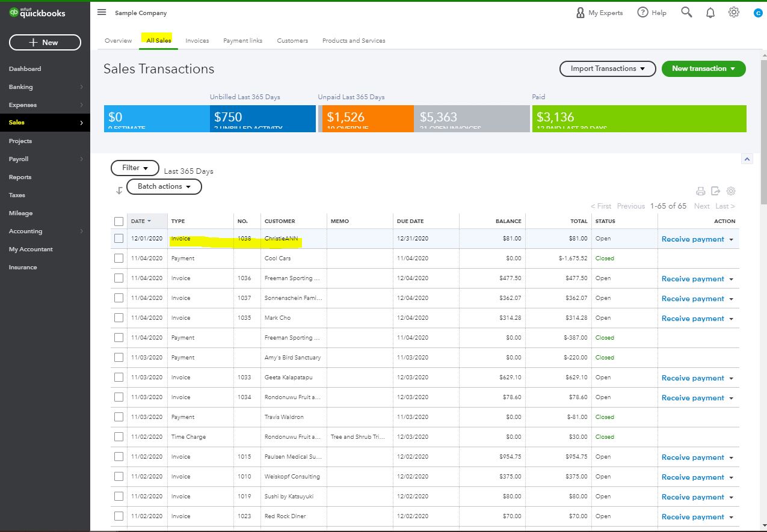Screen dimensions: 767x532
Task: Open the New transaction dropdown
Action: coord(704,69)
